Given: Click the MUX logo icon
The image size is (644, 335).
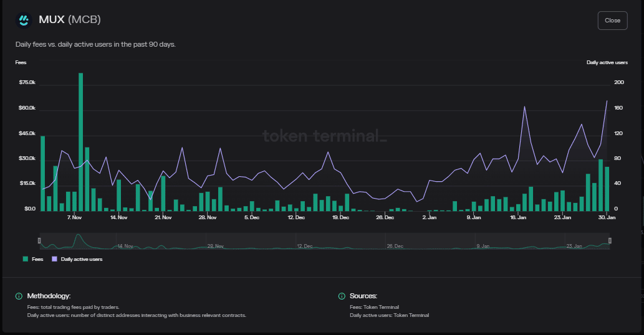Looking at the screenshot, I should 24,20.
